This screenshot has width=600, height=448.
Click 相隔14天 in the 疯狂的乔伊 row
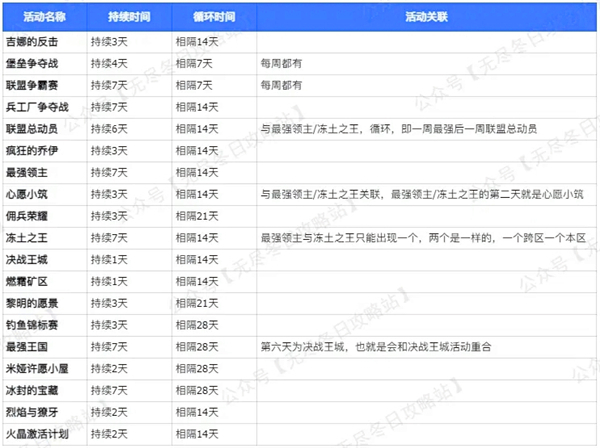tap(197, 151)
